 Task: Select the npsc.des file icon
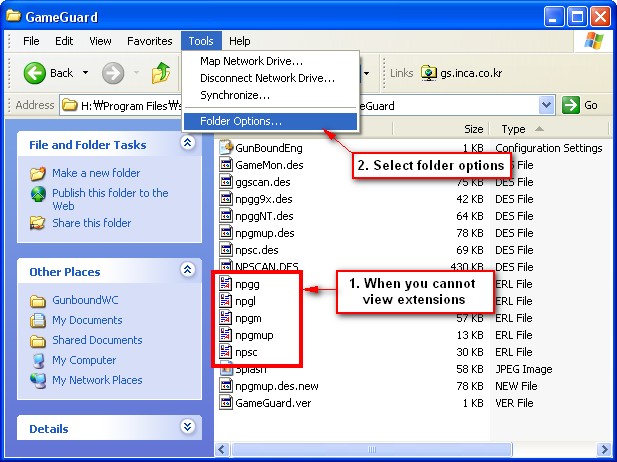[x=226, y=249]
